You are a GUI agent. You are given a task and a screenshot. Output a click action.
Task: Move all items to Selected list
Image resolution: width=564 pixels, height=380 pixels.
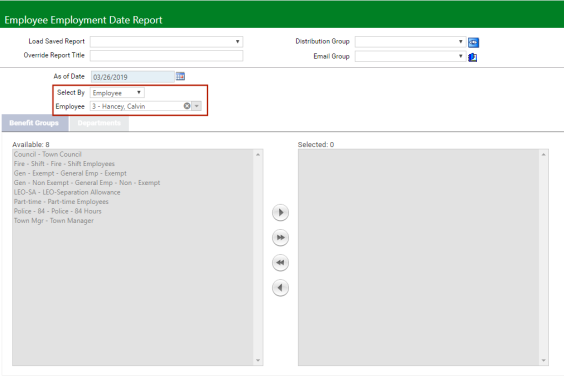coord(280,238)
